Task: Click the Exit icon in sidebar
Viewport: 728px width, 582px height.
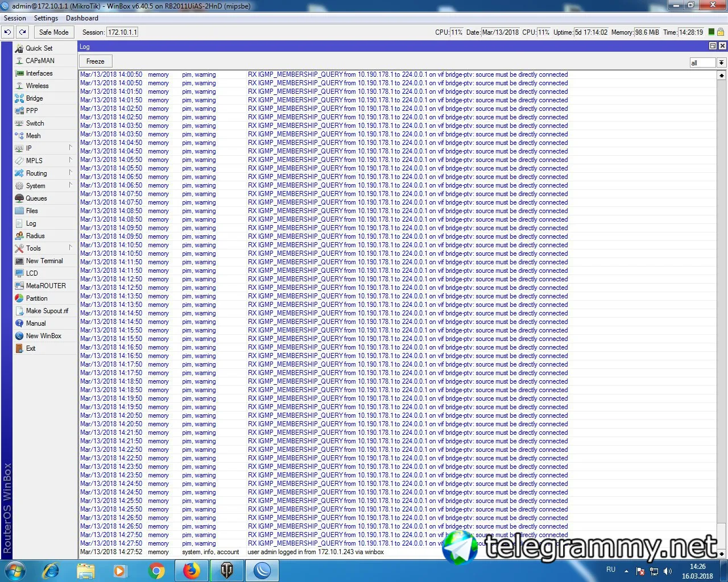Action: (19, 348)
